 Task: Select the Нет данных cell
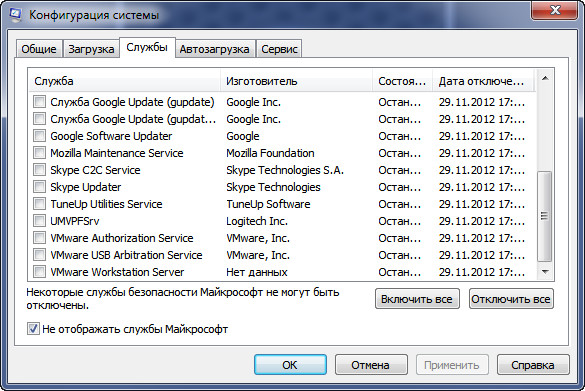[257, 272]
